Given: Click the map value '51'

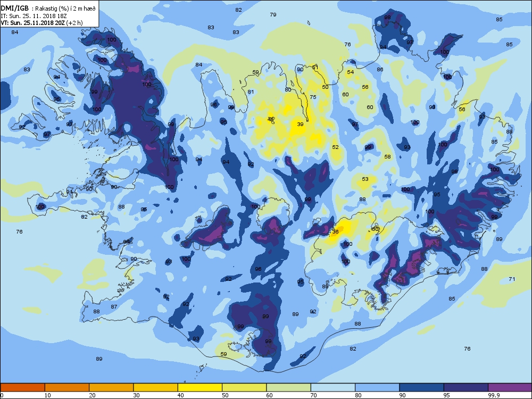Looking at the screenshot, I should coord(315,67).
